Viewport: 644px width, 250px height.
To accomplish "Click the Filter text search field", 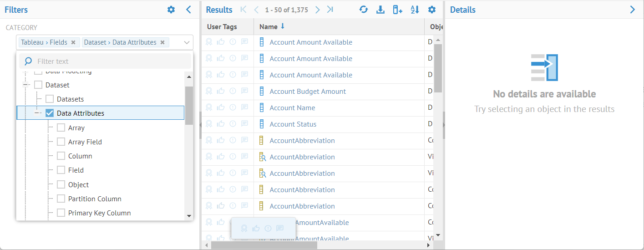I will (x=109, y=61).
